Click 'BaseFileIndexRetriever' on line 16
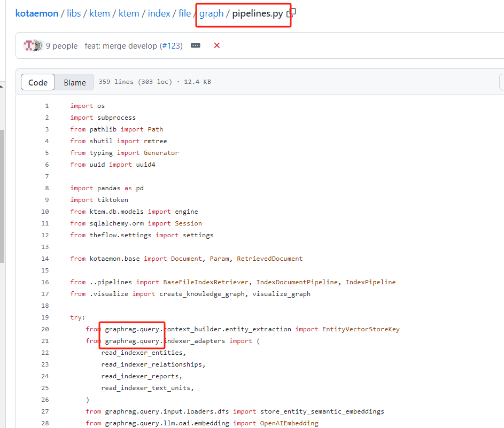 [206, 282]
